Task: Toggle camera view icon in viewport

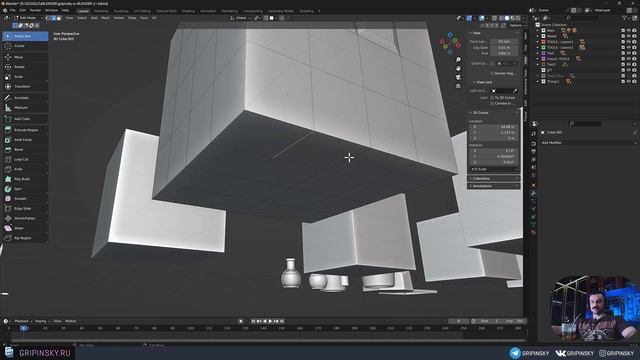Action: click(458, 78)
